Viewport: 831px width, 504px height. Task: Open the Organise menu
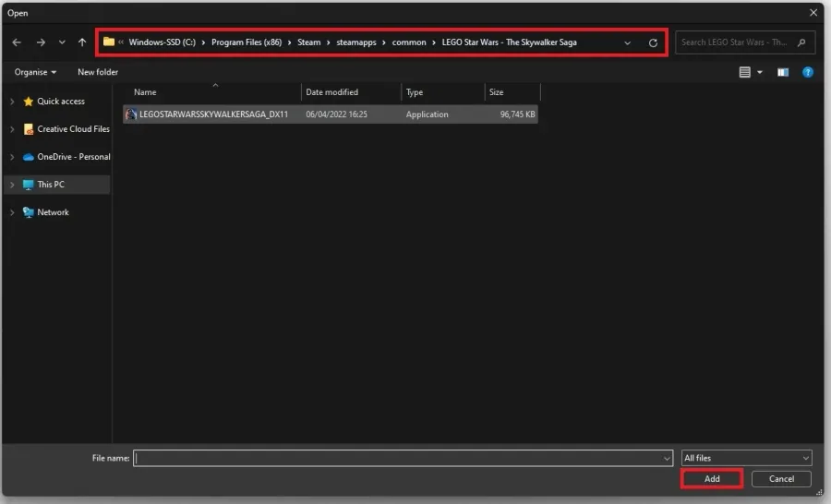[x=35, y=72]
